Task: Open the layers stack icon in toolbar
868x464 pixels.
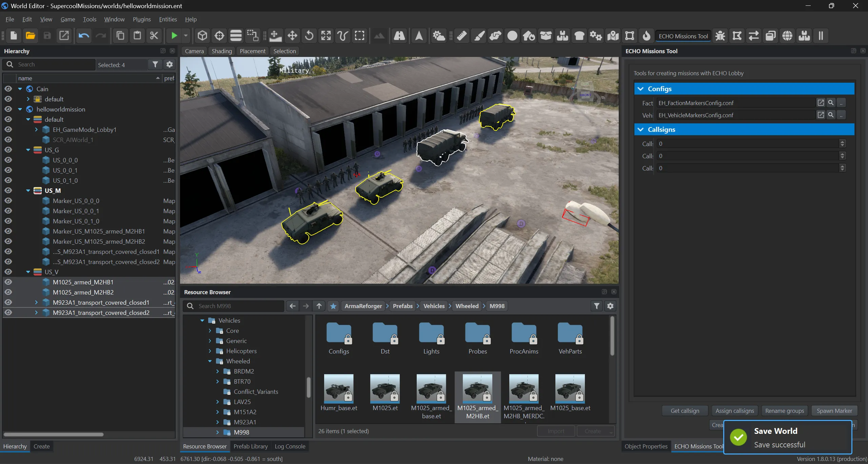Action: pyautogui.click(x=236, y=36)
